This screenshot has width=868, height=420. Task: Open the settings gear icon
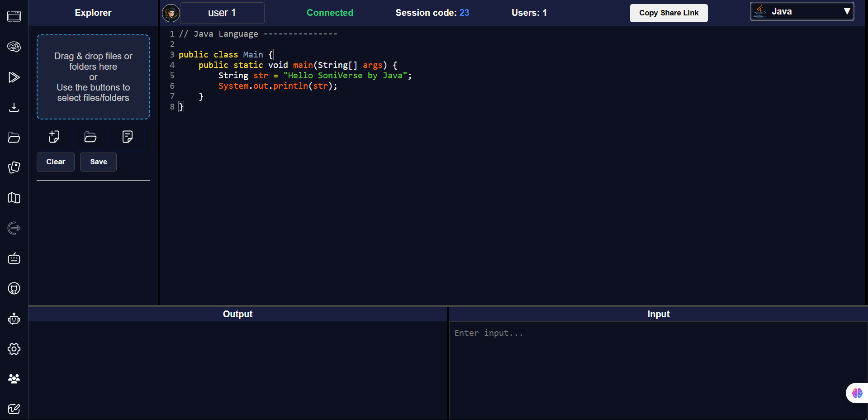pyautogui.click(x=14, y=349)
